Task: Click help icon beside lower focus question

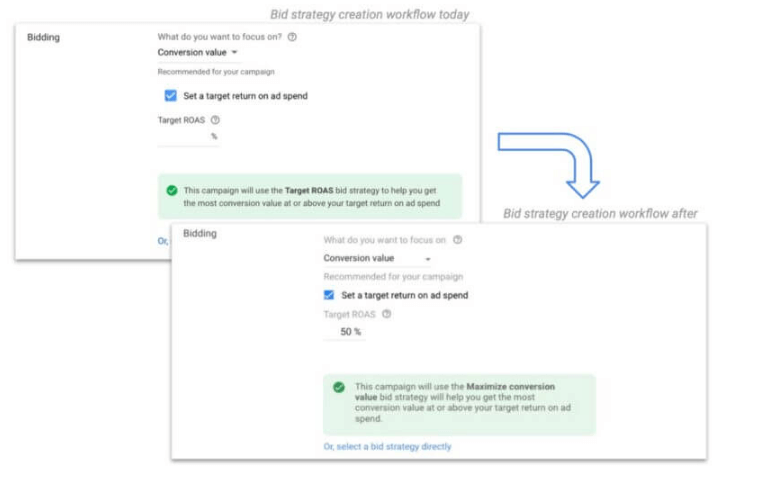Action: pyautogui.click(x=457, y=240)
